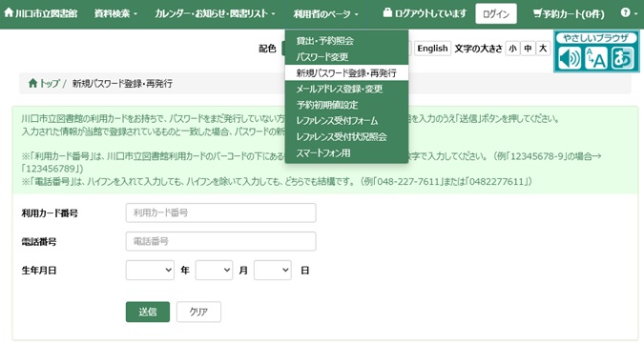The image size is (644, 344).
Task: Open the help dropdown arrow
Action: click(635, 13)
